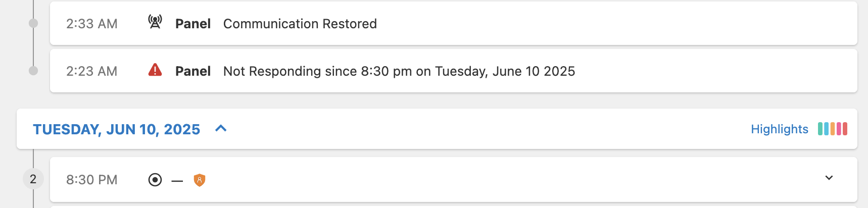The image size is (868, 208).
Task: Open the Communication Restored event text
Action: [300, 24]
